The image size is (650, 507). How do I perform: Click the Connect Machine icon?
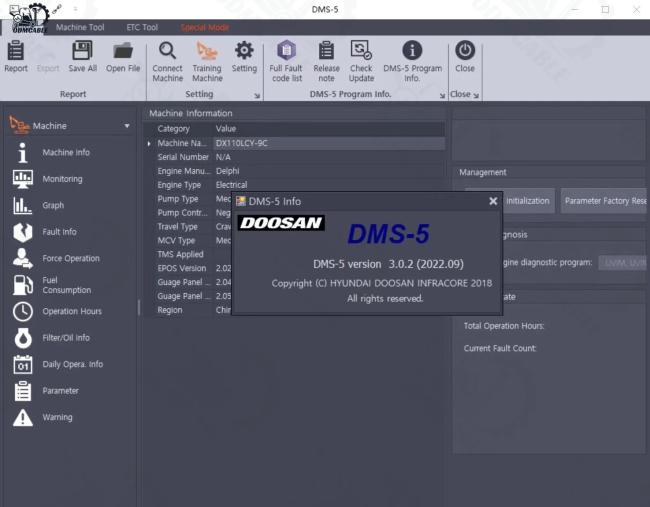[167, 61]
